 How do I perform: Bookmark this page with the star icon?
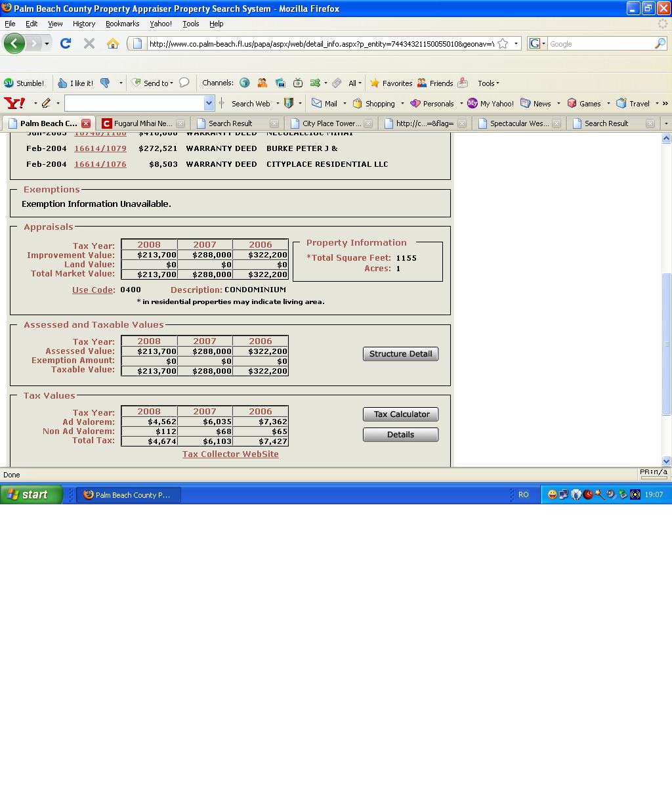503,43
